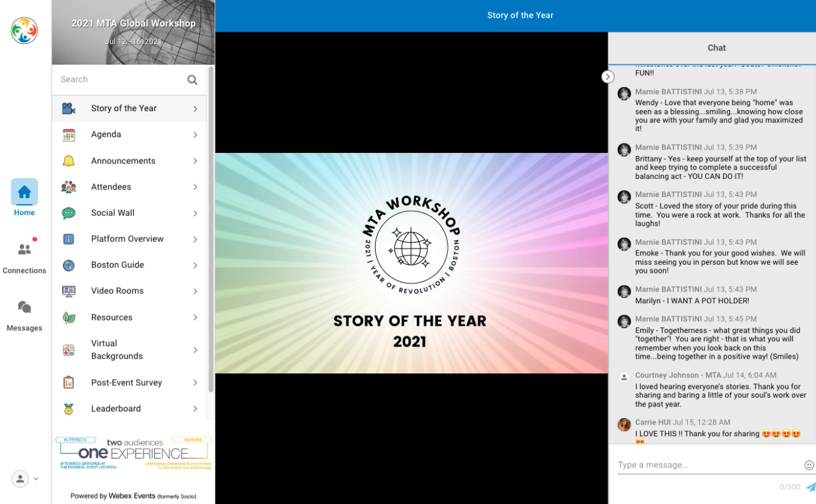Click the Boston Guide globe icon

[x=68, y=265]
